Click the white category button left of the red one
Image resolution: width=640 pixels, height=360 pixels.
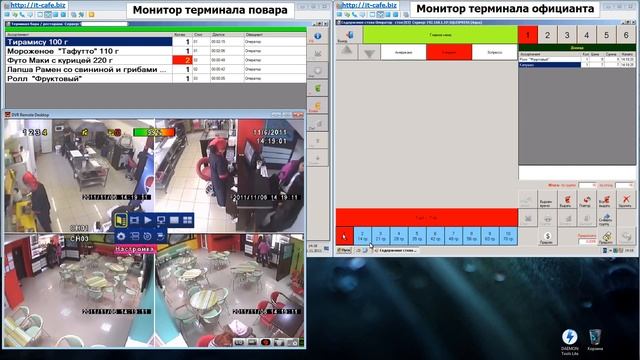(x=403, y=52)
